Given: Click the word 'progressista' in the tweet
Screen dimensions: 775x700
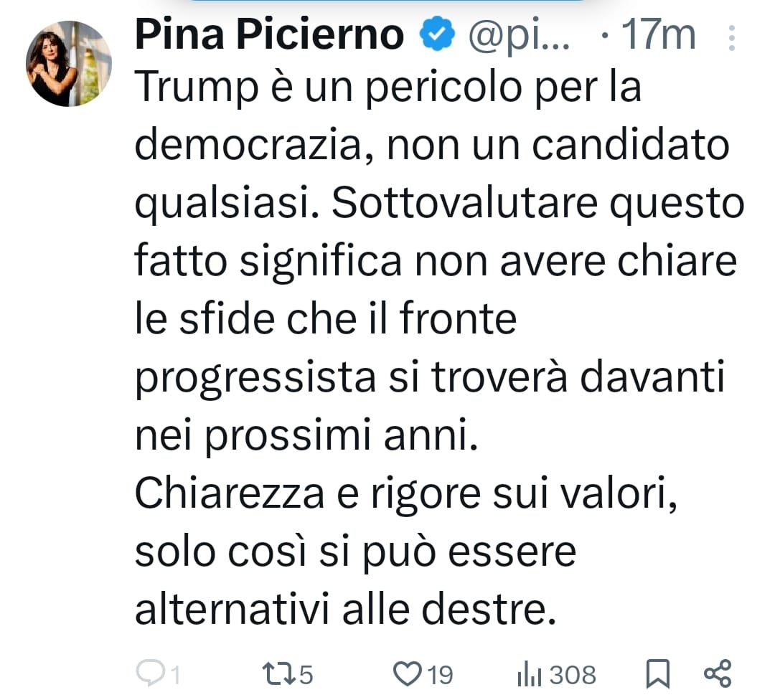Looking at the screenshot, I should click(x=256, y=378).
